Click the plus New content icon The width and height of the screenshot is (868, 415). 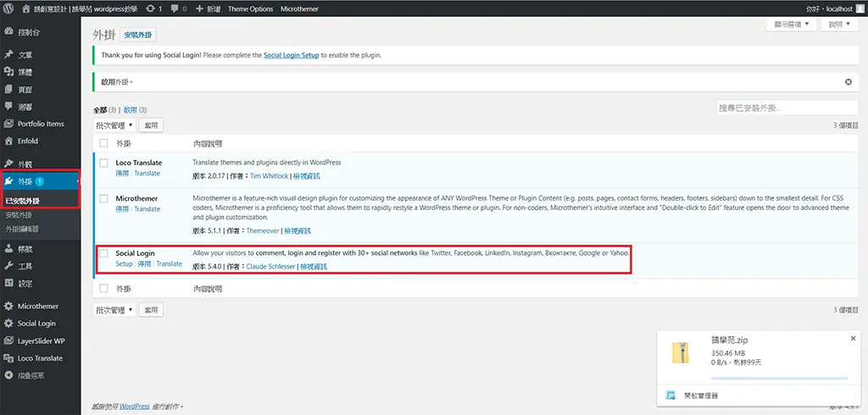pyautogui.click(x=200, y=8)
